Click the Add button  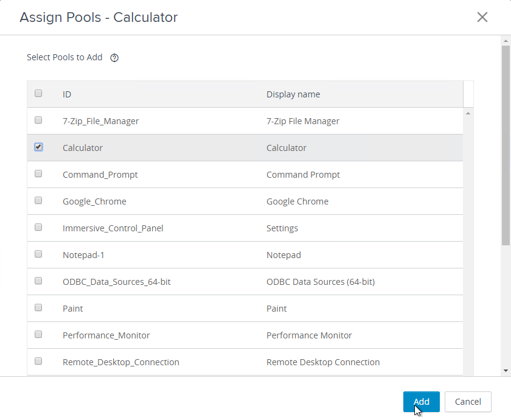(x=422, y=401)
